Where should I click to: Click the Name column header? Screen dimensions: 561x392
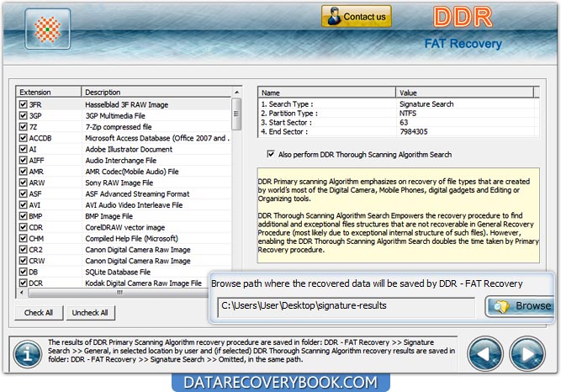click(x=326, y=93)
